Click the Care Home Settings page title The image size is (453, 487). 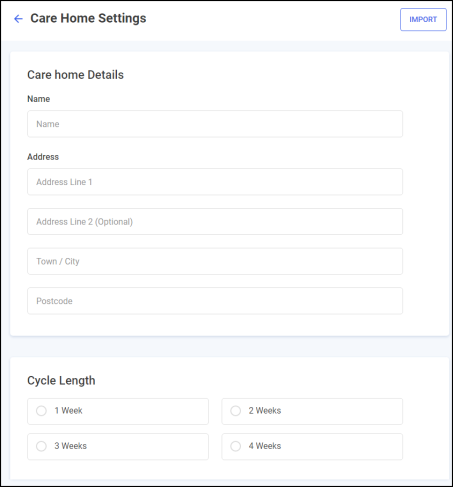coord(88,18)
